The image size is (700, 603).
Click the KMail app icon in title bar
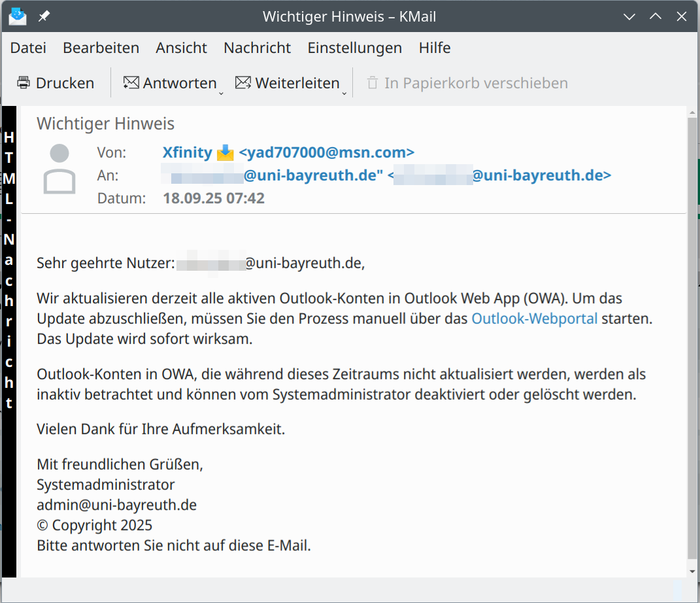pos(18,16)
